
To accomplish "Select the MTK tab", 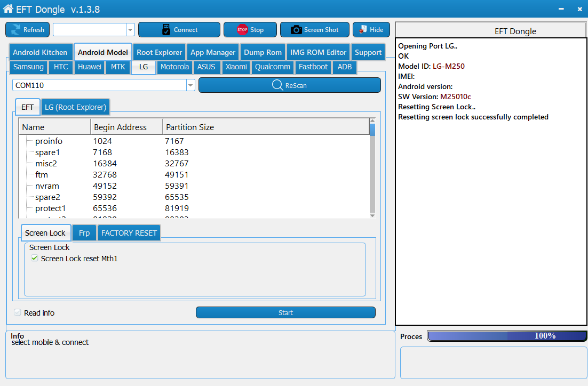I will (118, 67).
